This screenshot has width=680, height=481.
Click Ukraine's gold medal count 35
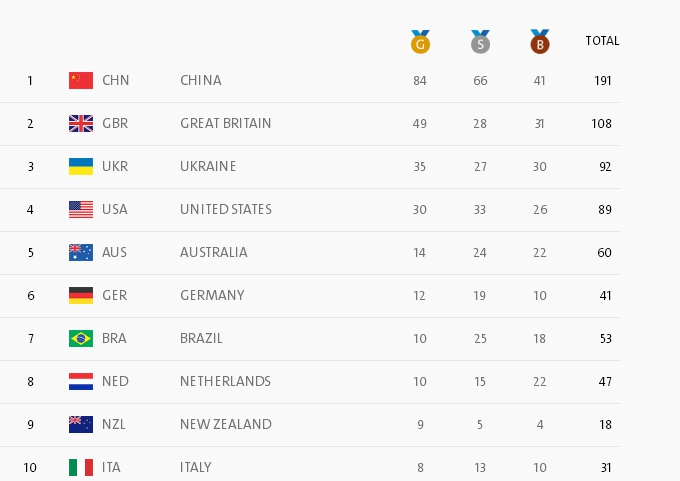pos(420,166)
